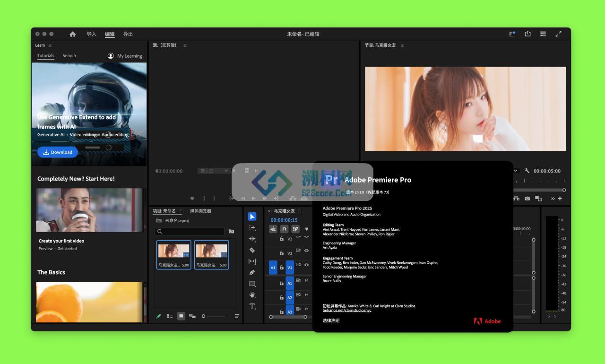Mute audio track A1
This screenshot has height=364, width=605.
click(x=306, y=281)
